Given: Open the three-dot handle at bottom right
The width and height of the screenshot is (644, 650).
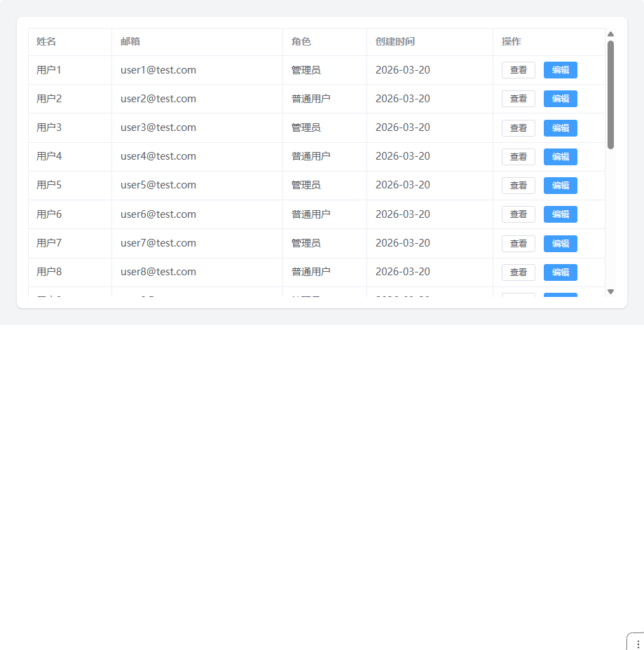Looking at the screenshot, I should point(637,644).
